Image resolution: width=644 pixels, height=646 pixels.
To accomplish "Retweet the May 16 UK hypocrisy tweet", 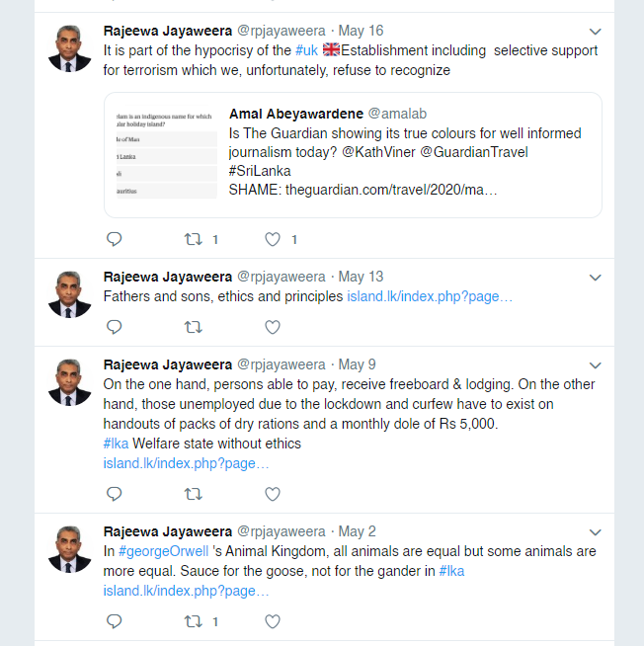I will click(193, 239).
